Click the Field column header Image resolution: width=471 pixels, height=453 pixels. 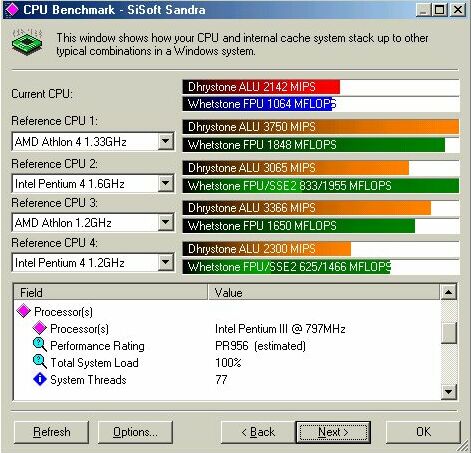tap(111, 292)
